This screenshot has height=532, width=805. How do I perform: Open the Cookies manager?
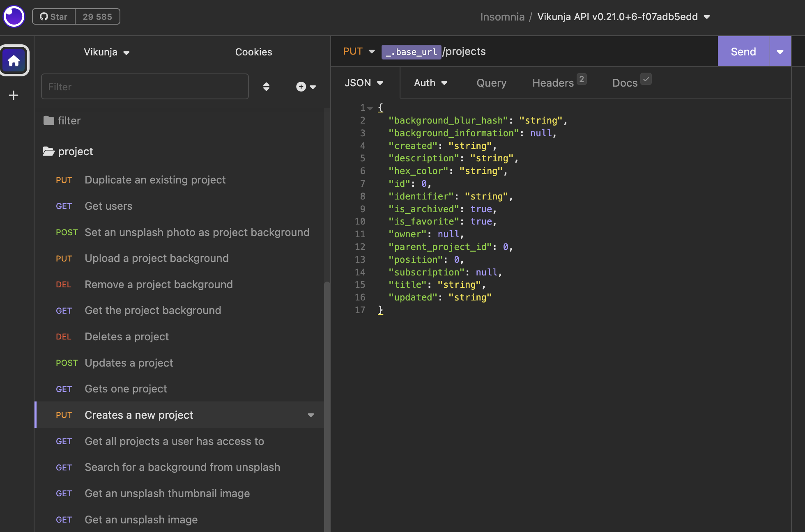(253, 52)
